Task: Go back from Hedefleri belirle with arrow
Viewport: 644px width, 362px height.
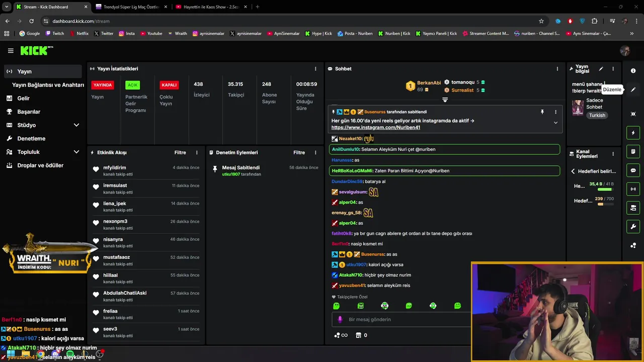Action: [573, 171]
